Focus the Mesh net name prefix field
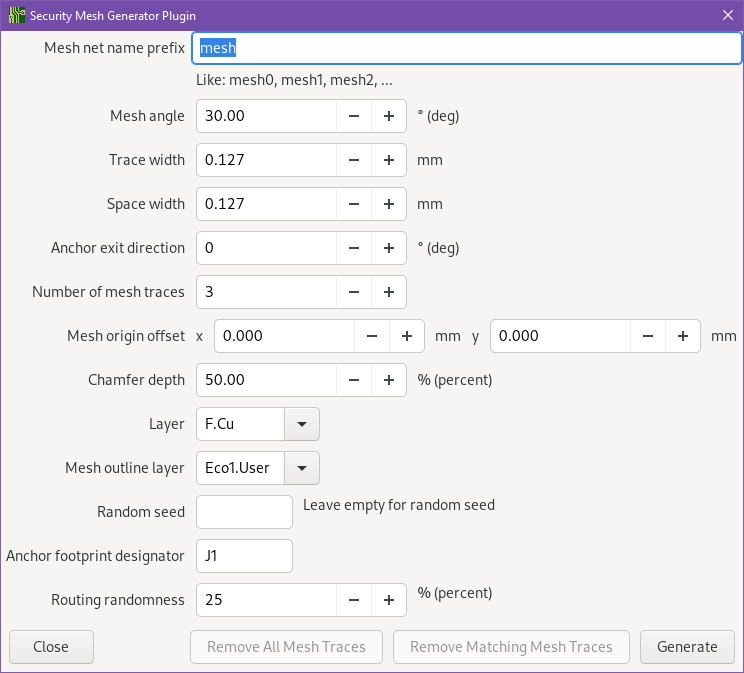Viewport: 744px width, 673px height. [x=466, y=48]
